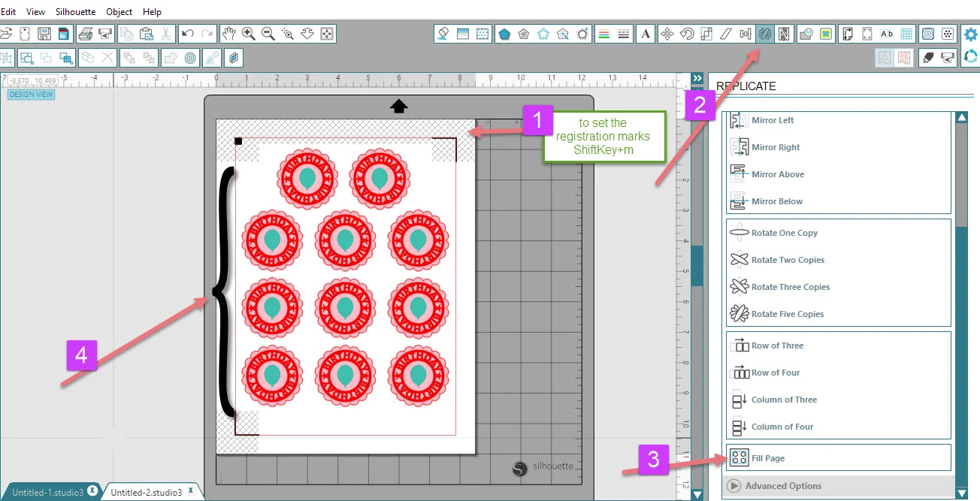The height and width of the screenshot is (501, 980).
Task: Expand the Advanced Options section
Action: 838,486
